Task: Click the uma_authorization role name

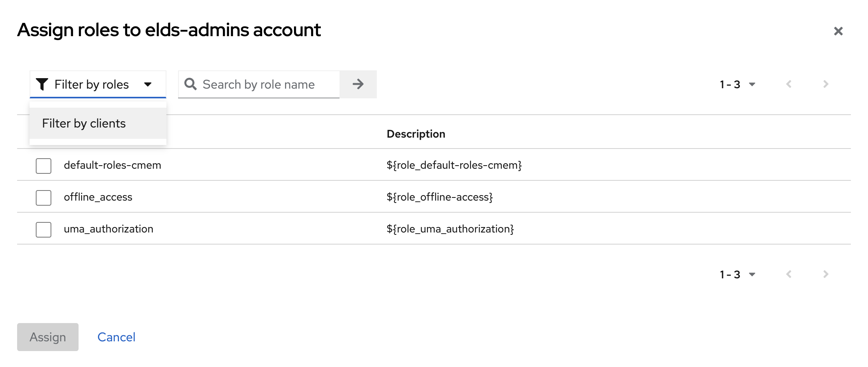Action: [108, 229]
